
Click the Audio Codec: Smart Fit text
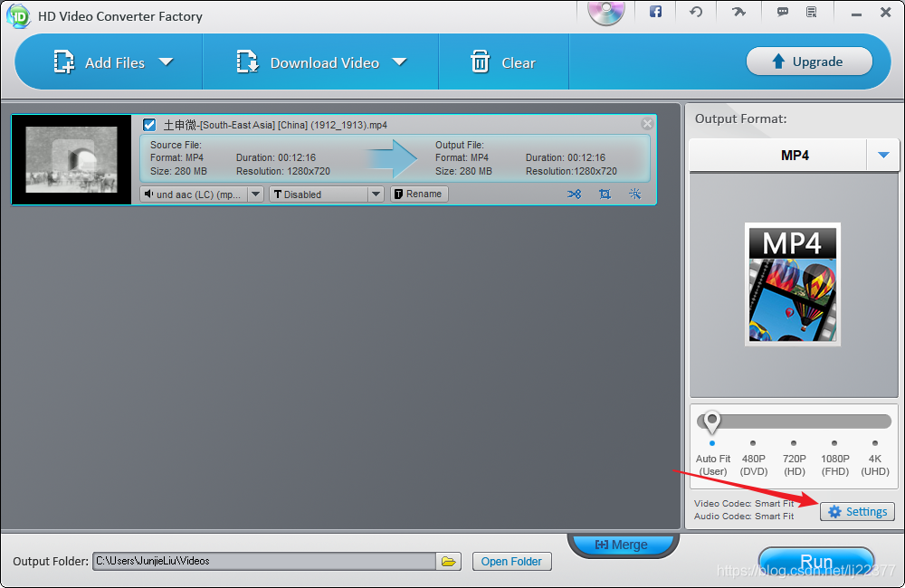(744, 516)
